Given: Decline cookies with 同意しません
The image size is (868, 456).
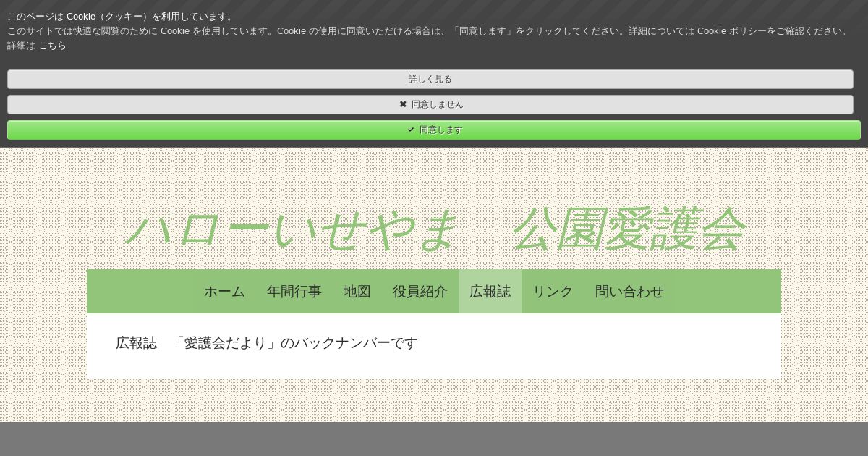Looking at the screenshot, I should pos(430,104).
